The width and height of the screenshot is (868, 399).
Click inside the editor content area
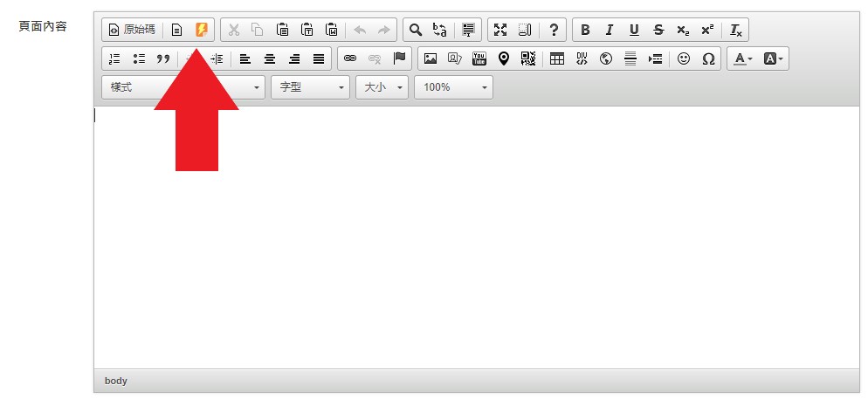pos(477,237)
